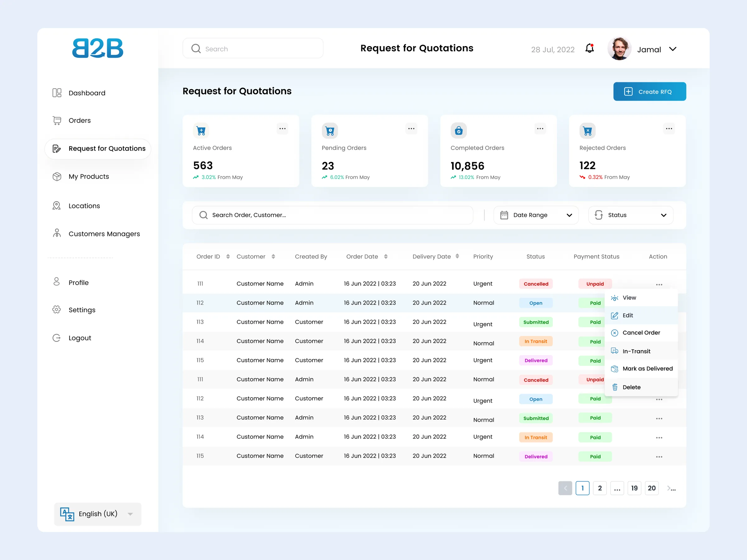This screenshot has height=560, width=747.
Task: Open the three-dot menu on Active Orders card
Action: coord(282,128)
